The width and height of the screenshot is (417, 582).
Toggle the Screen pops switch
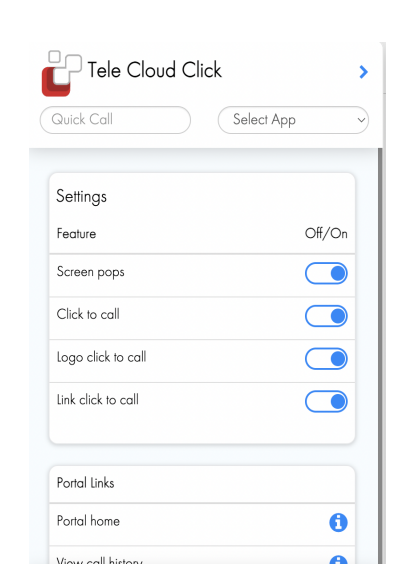[326, 274]
